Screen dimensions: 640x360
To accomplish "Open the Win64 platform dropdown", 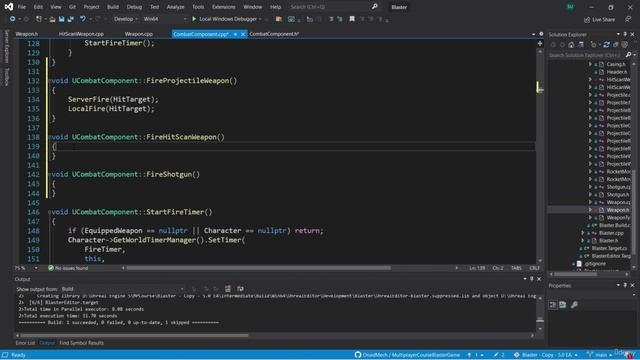I will pyautogui.click(x=165, y=19).
